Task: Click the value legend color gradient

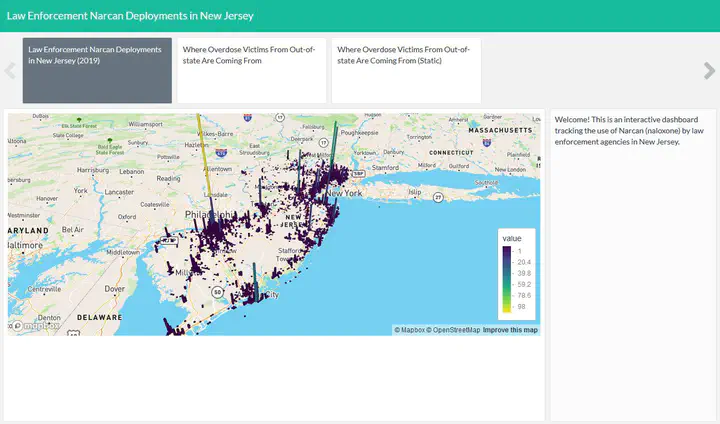Action: pos(508,278)
